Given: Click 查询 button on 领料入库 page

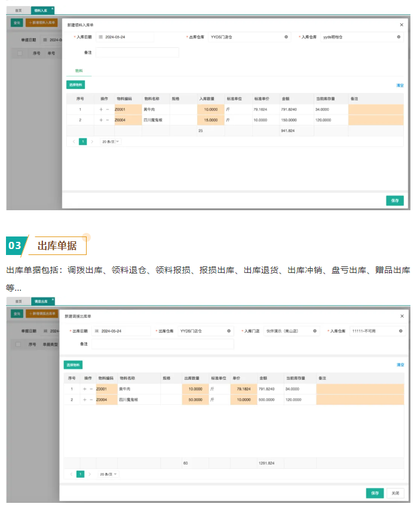Looking at the screenshot, I should pyautogui.click(x=17, y=23).
